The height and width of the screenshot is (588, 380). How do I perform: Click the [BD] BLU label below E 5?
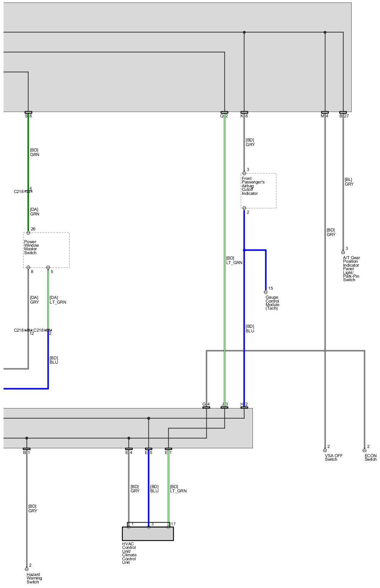[154, 488]
